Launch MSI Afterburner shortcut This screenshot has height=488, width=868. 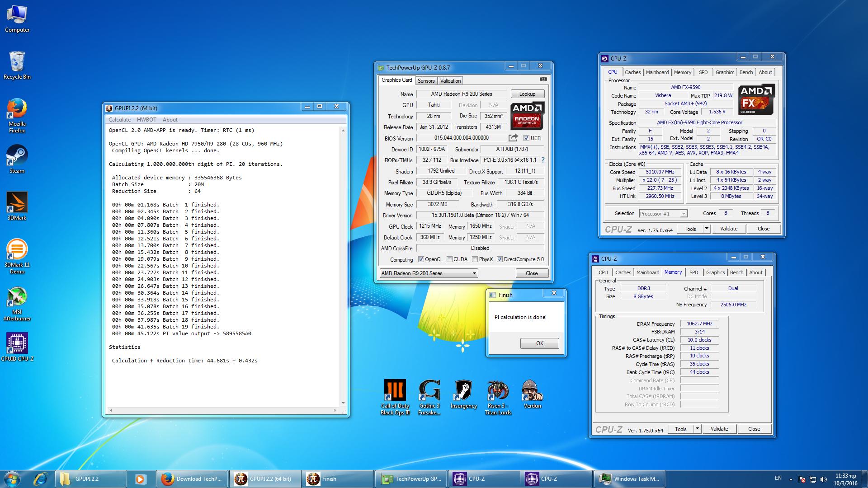point(17,304)
